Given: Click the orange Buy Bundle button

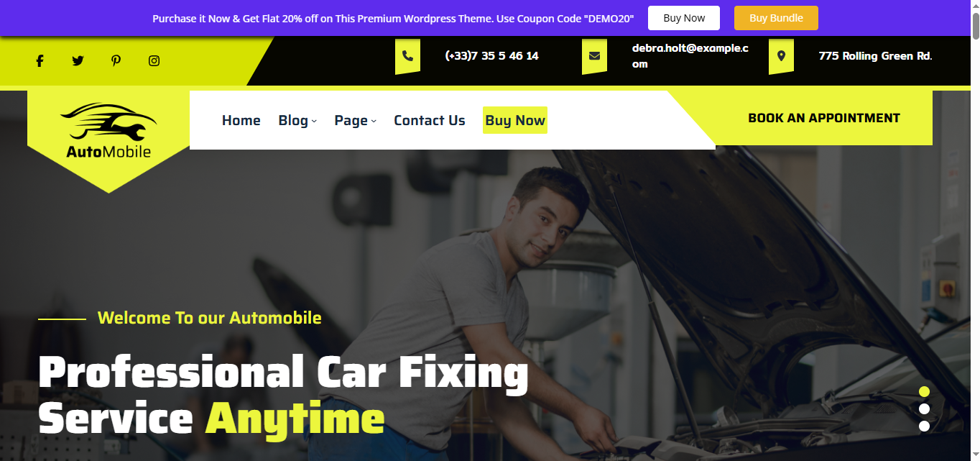Looking at the screenshot, I should (776, 18).
